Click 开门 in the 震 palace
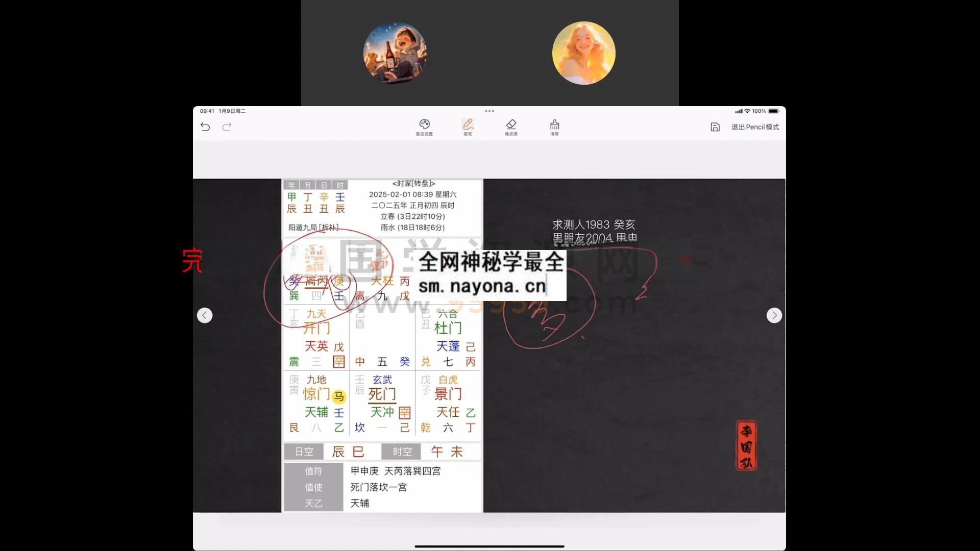The height and width of the screenshot is (551, 980). click(x=316, y=328)
